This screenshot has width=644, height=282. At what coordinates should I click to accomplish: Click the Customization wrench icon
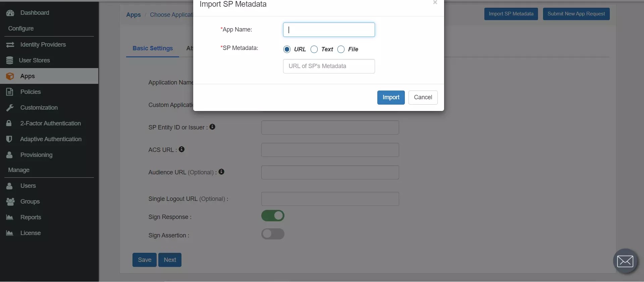pos(10,108)
